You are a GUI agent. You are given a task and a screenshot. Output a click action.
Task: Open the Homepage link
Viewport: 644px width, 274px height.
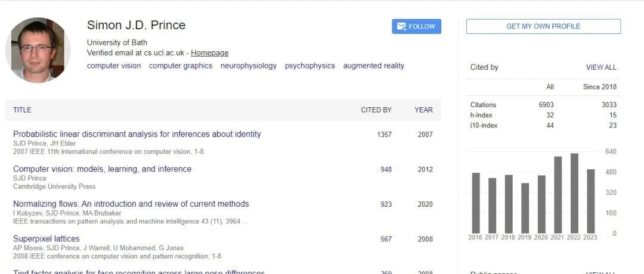click(209, 53)
